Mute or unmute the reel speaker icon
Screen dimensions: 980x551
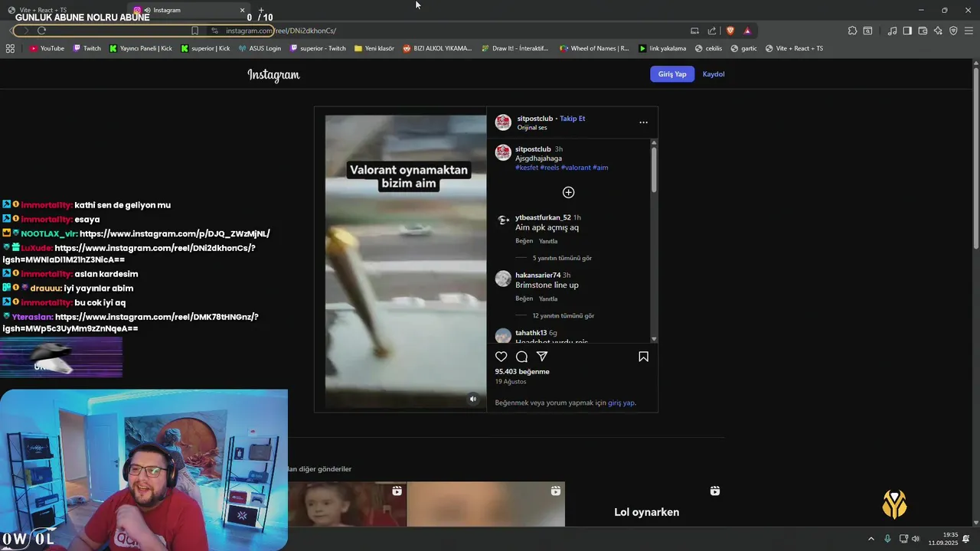(472, 399)
